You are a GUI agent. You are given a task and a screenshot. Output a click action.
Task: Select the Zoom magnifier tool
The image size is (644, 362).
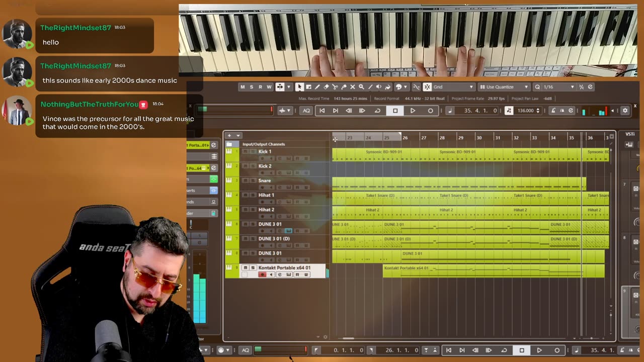[x=361, y=87]
